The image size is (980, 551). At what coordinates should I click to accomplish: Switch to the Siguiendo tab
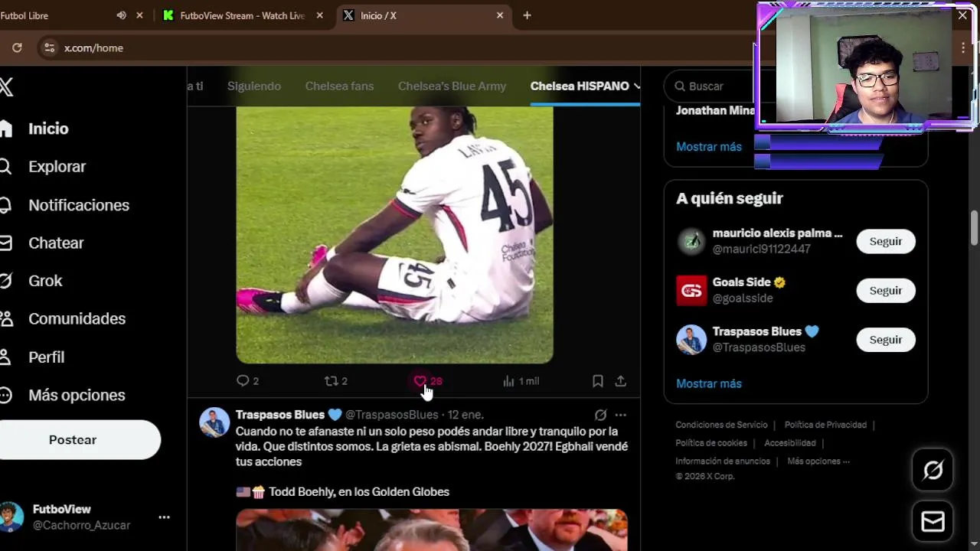(x=254, y=86)
